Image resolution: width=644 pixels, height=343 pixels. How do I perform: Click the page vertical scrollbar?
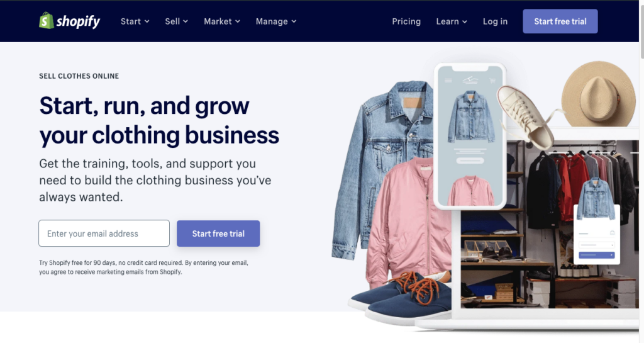(x=641, y=172)
